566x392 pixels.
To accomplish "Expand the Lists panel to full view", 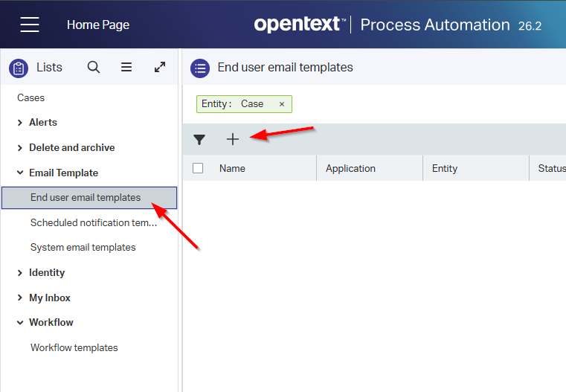I will click(160, 67).
